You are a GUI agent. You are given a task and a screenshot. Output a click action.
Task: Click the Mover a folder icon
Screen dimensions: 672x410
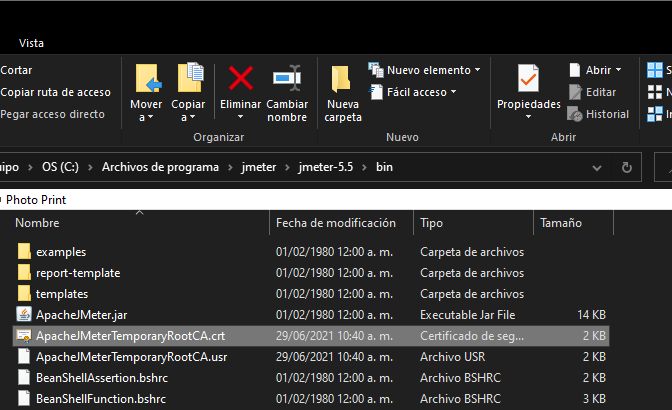148,78
